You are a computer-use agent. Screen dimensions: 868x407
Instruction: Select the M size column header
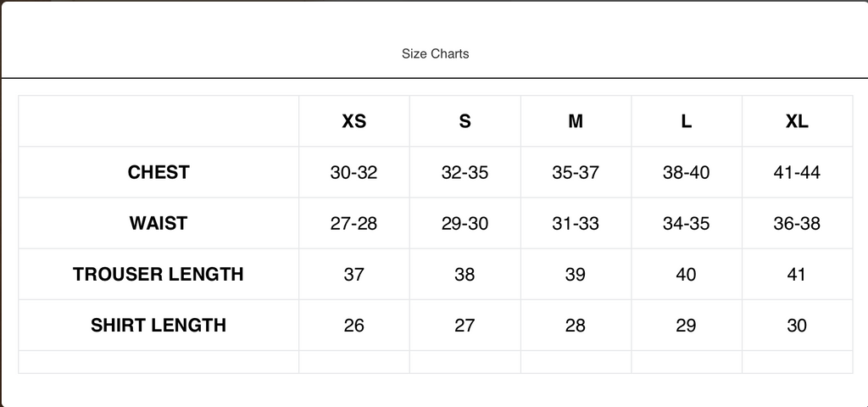click(576, 121)
